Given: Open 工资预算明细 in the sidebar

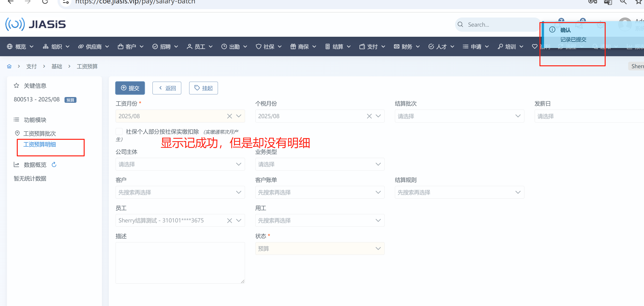Looking at the screenshot, I should pos(40,145).
